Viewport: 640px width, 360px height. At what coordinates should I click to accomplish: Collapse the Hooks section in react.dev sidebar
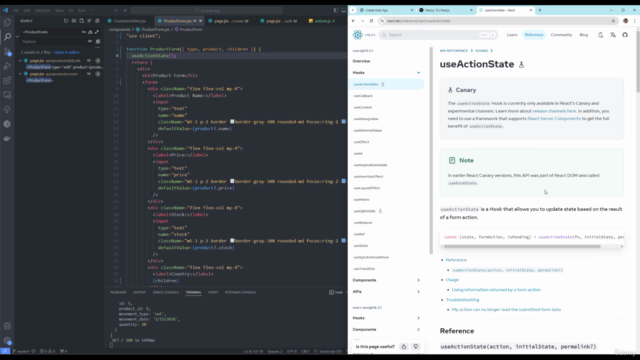point(418,73)
